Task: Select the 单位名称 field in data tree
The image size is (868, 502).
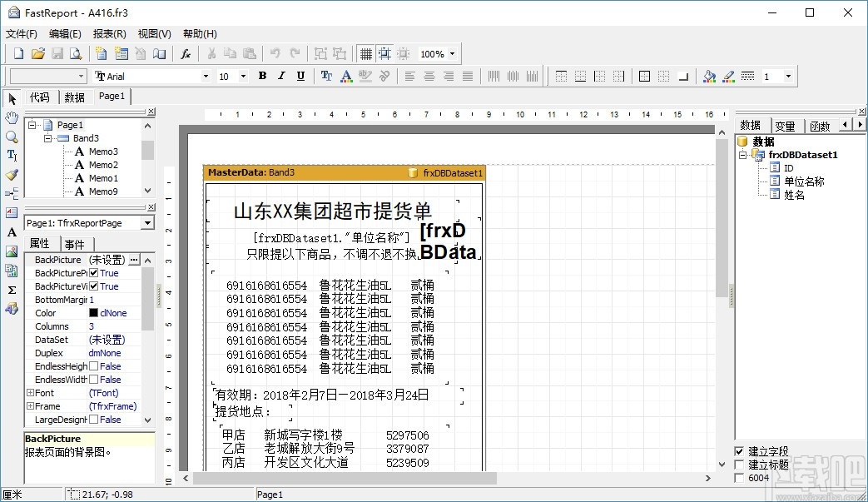Action: click(804, 181)
